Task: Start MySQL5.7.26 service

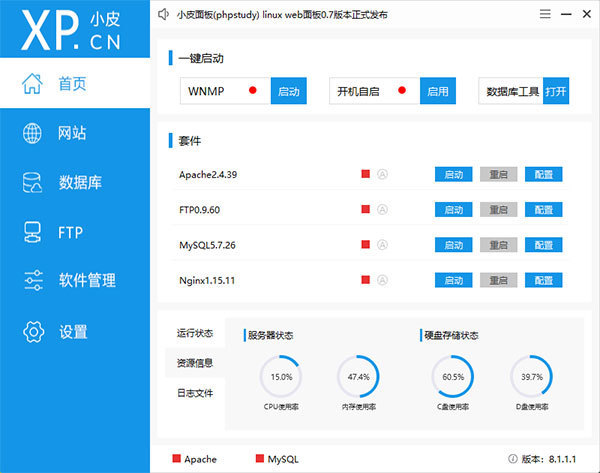Action: 453,245
